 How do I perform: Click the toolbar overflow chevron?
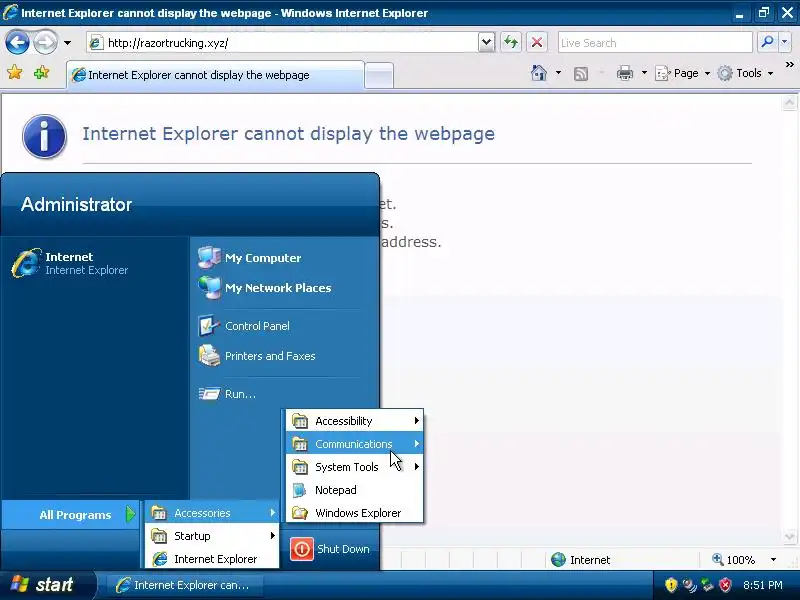click(x=790, y=65)
